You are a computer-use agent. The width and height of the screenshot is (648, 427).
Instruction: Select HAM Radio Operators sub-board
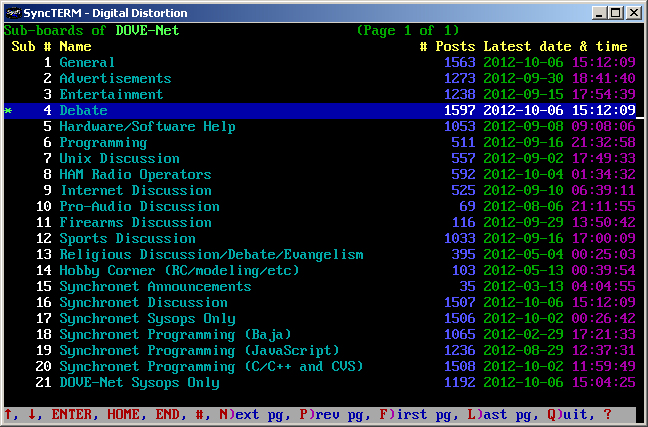point(135,174)
